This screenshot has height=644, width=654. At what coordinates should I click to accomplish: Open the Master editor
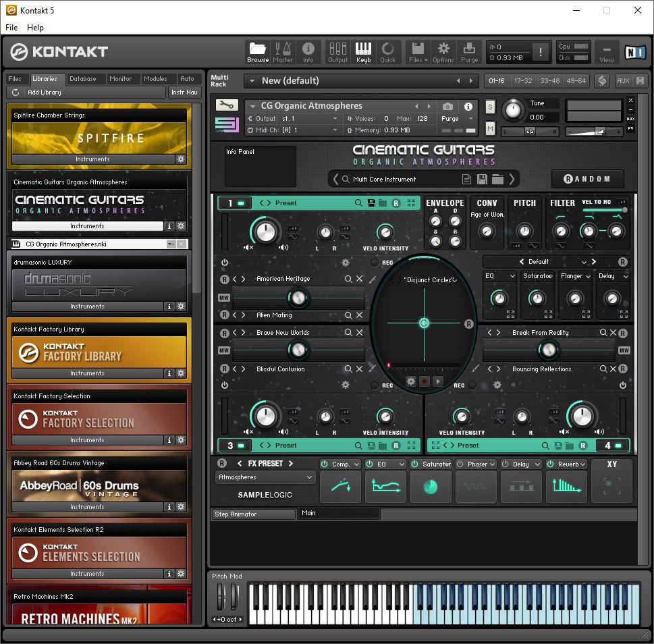click(283, 52)
